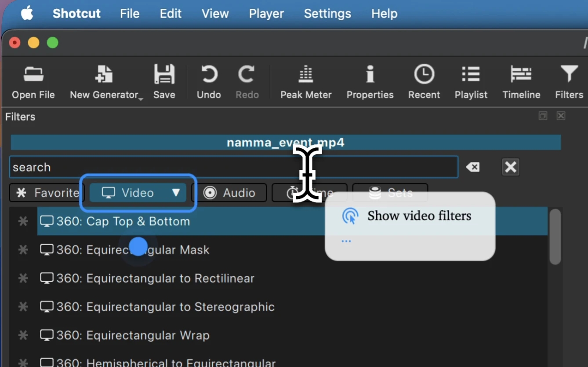588x367 pixels.
Task: Open the View menu
Action: 215,14
